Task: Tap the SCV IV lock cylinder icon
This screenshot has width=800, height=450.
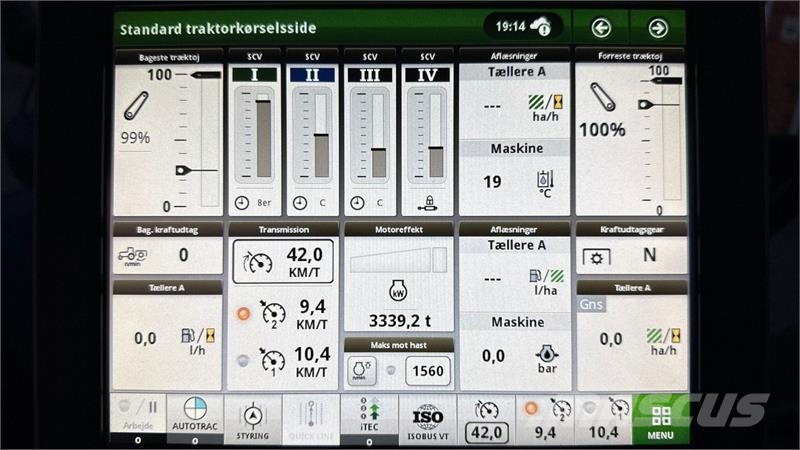Action: [x=428, y=203]
